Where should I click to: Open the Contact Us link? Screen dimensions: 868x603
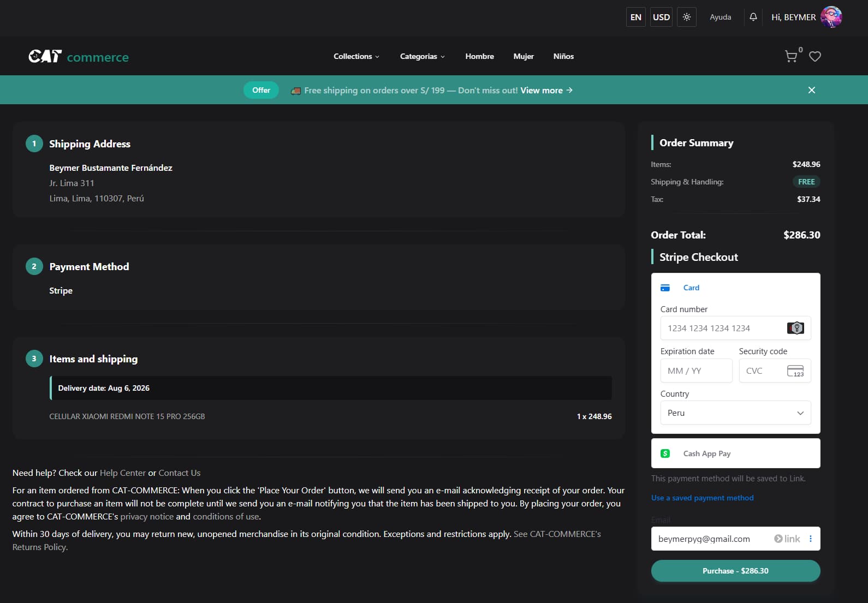(x=180, y=473)
